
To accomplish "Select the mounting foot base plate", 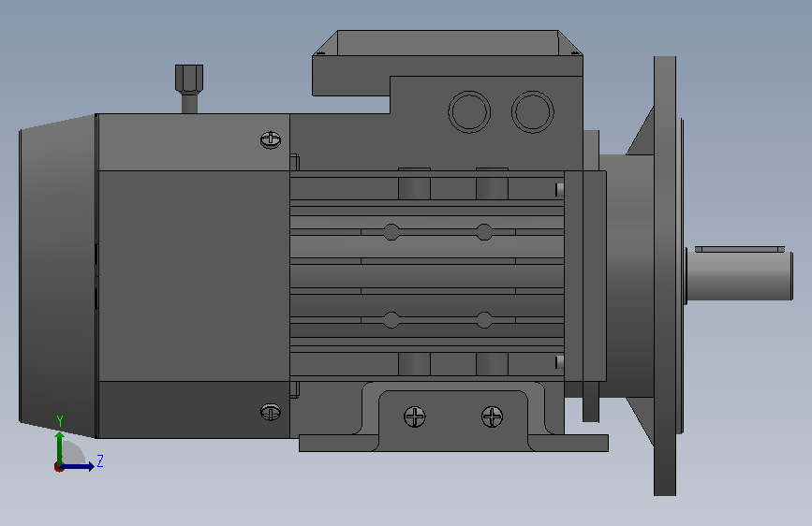I will [x=453, y=443].
